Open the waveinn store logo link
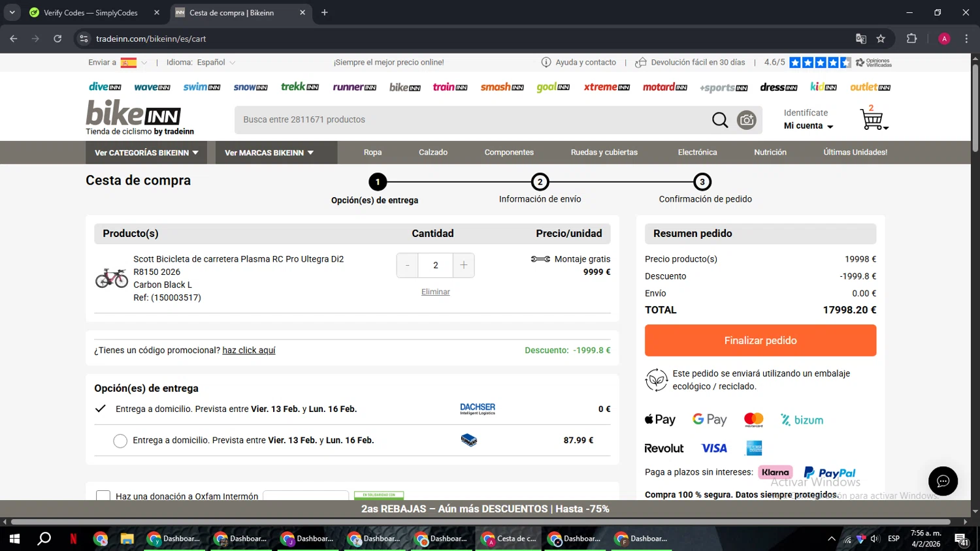This screenshot has height=551, width=980. click(x=152, y=87)
